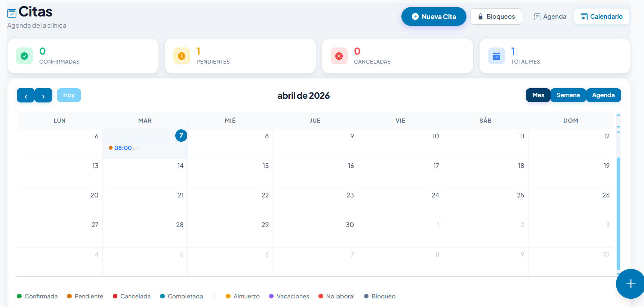This screenshot has width=644, height=307.
Task: Click the Completada teal legend dot
Action: (162, 296)
